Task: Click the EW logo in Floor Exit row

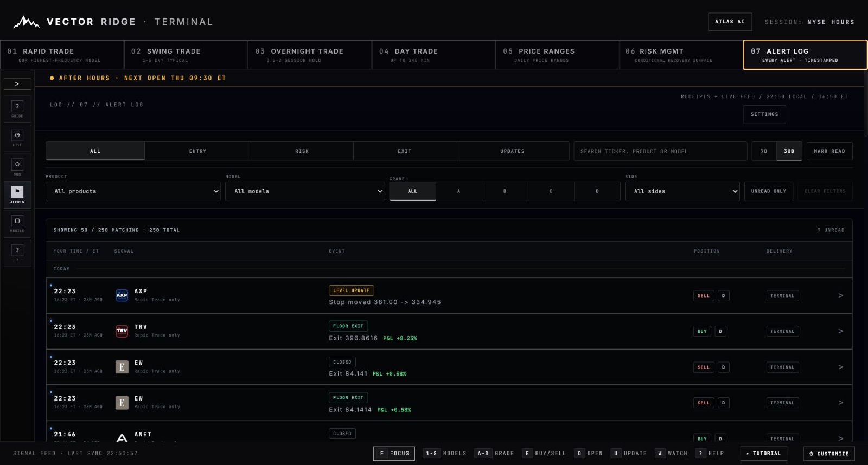Action: (122, 403)
